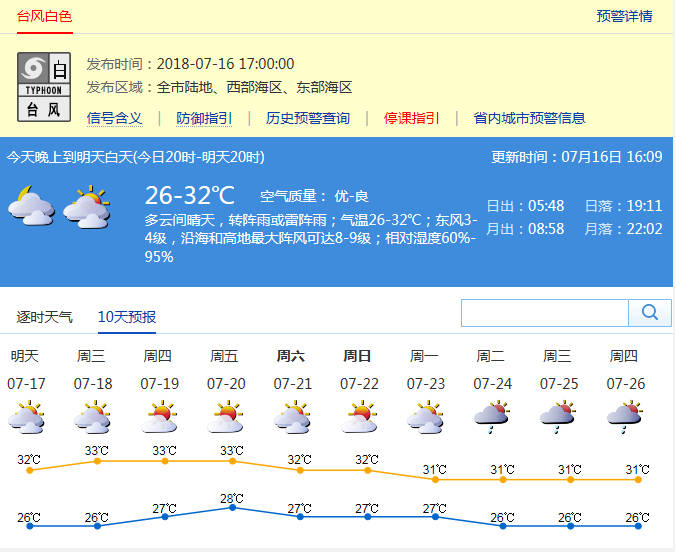Click the weather icon for 07-23
The width and height of the screenshot is (676, 552).
426,417
